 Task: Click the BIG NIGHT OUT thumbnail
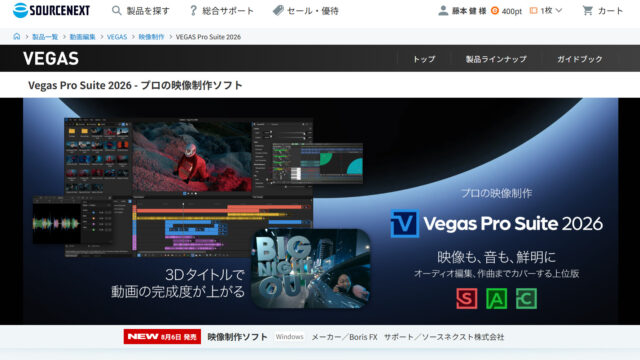click(x=311, y=268)
